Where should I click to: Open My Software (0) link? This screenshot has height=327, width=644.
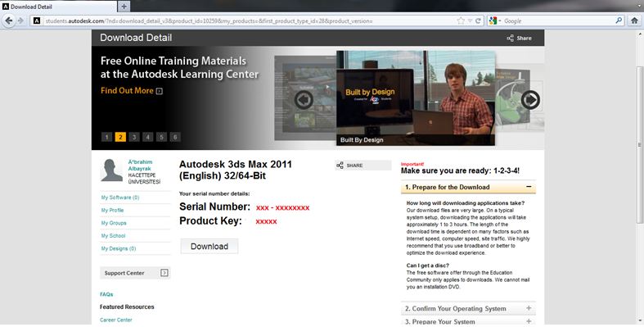[120, 198]
